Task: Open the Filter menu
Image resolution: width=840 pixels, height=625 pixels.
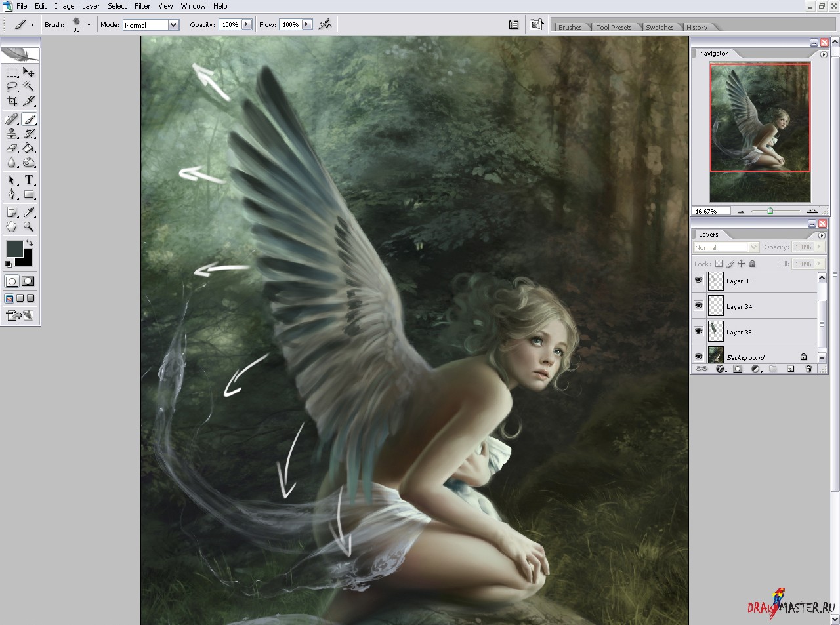Action: (142, 6)
